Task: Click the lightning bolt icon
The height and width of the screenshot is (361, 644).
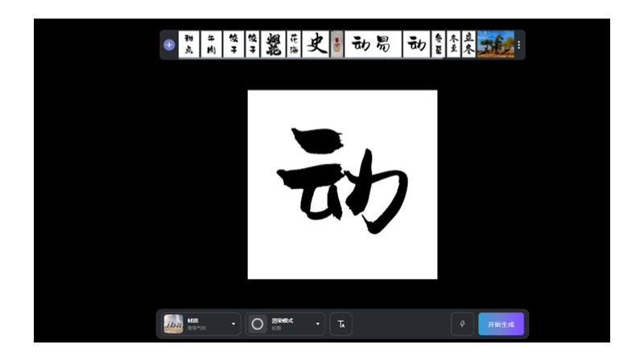Action: (463, 324)
